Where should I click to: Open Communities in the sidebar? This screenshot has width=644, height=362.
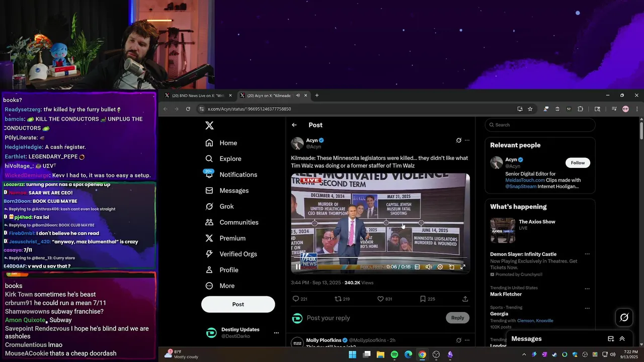click(232, 222)
